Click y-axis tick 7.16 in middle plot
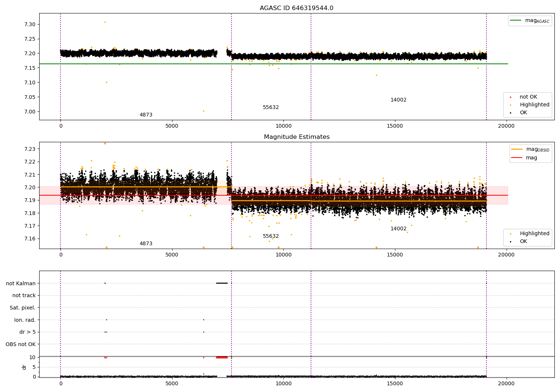 pyautogui.click(x=30, y=239)
